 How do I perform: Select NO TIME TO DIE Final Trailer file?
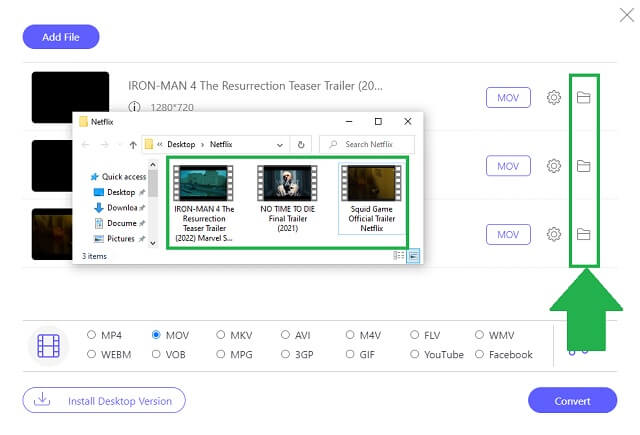click(287, 199)
